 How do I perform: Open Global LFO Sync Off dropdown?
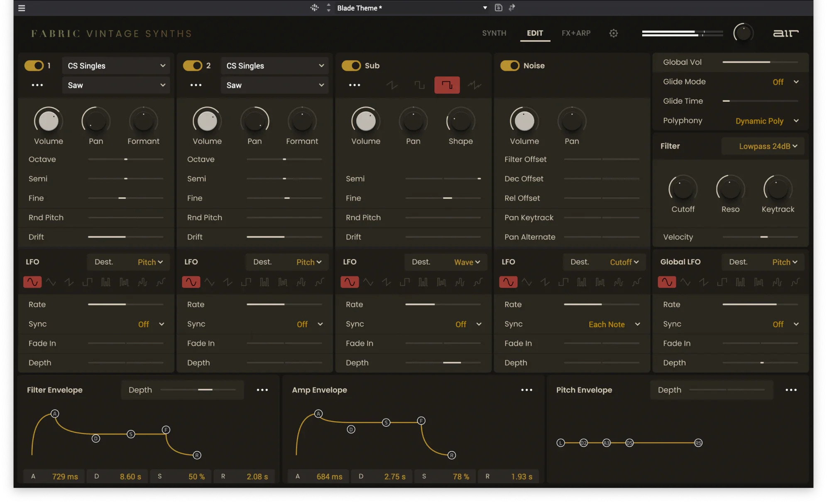pyautogui.click(x=785, y=324)
